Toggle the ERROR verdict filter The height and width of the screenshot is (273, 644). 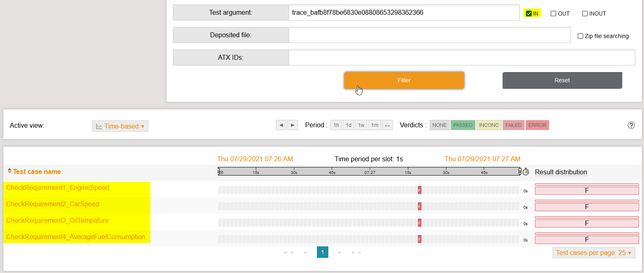[x=537, y=125]
